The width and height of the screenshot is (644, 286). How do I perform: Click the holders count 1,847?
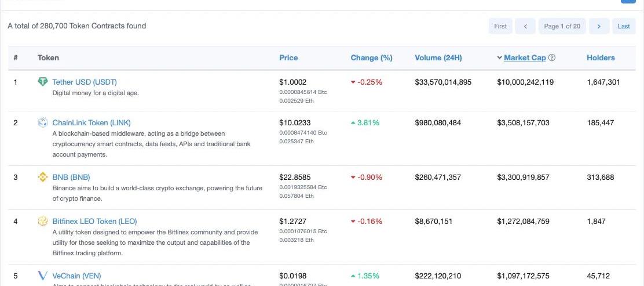596,222
